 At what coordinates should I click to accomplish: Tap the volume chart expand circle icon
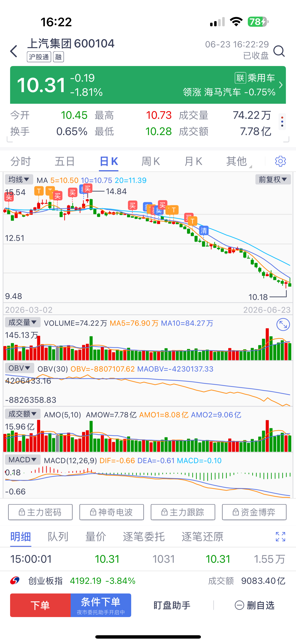[x=283, y=324]
